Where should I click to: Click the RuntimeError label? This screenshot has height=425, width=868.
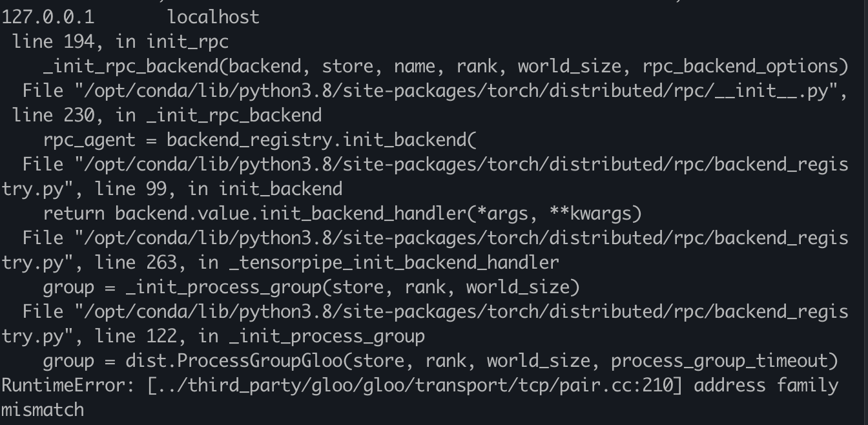pos(67,386)
